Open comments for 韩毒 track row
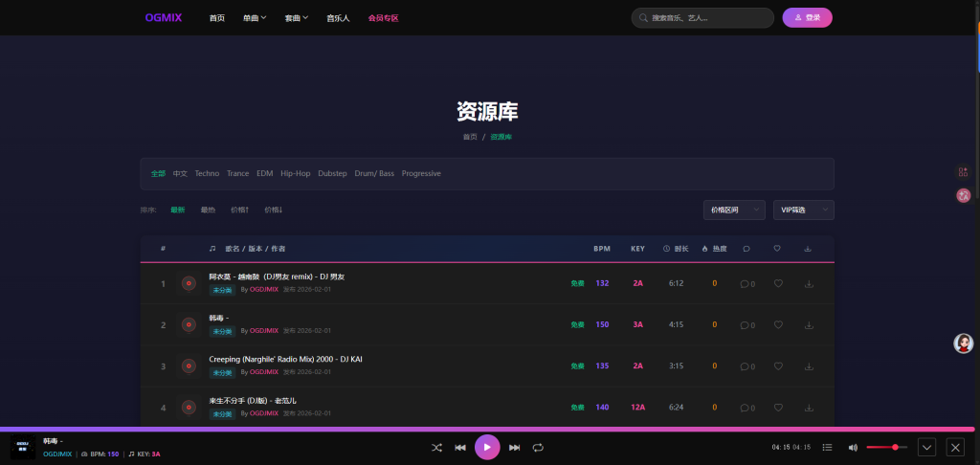Image resolution: width=980 pixels, height=465 pixels. click(747, 325)
